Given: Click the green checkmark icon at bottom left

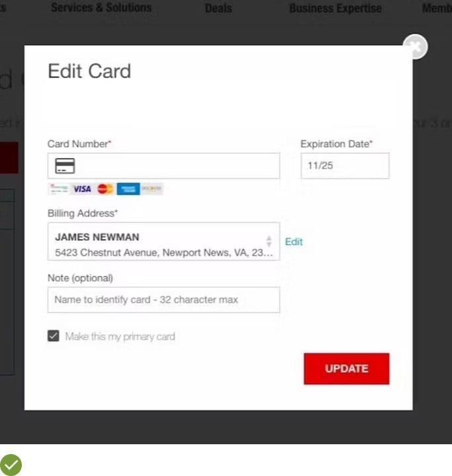Looking at the screenshot, I should [x=11, y=465].
